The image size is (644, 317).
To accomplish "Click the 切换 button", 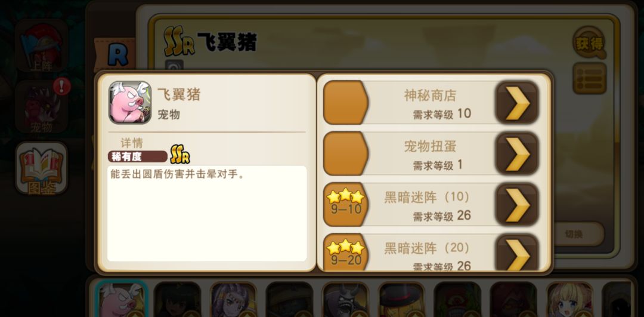I will pyautogui.click(x=579, y=234).
